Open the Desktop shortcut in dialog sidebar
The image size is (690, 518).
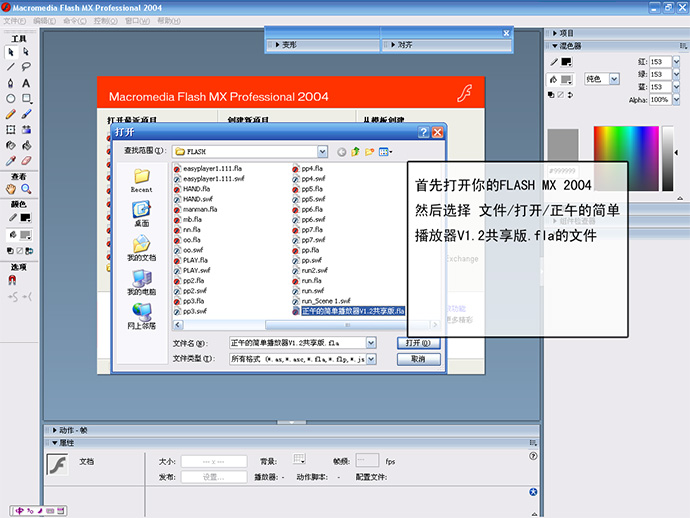[142, 214]
